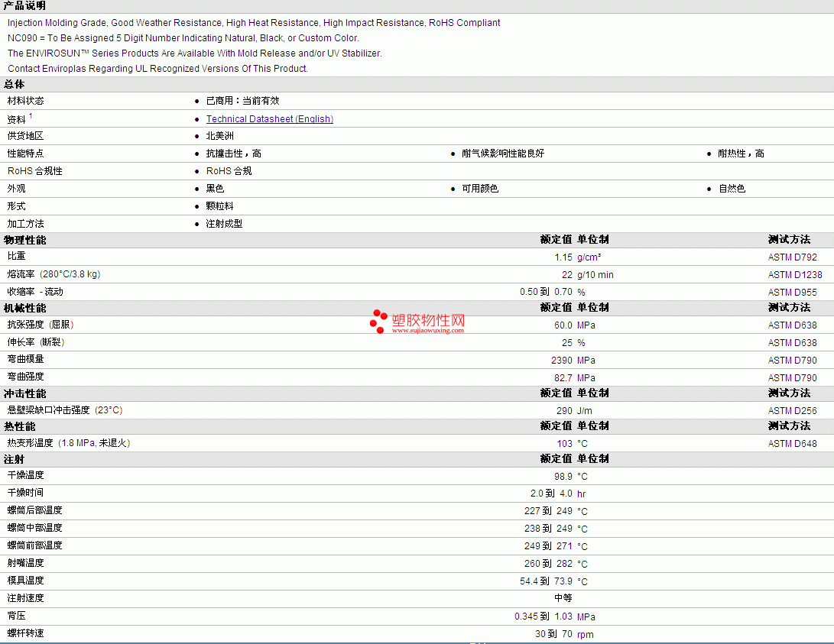Select the 干燥温度 value 98.9

pyautogui.click(x=563, y=477)
